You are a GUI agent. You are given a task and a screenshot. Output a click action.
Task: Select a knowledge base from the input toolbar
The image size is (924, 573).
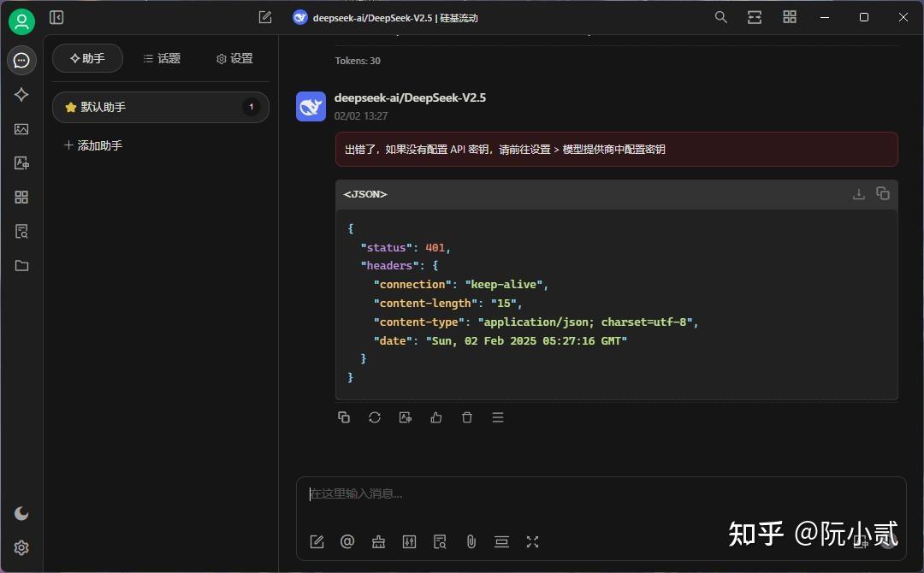[441, 542]
